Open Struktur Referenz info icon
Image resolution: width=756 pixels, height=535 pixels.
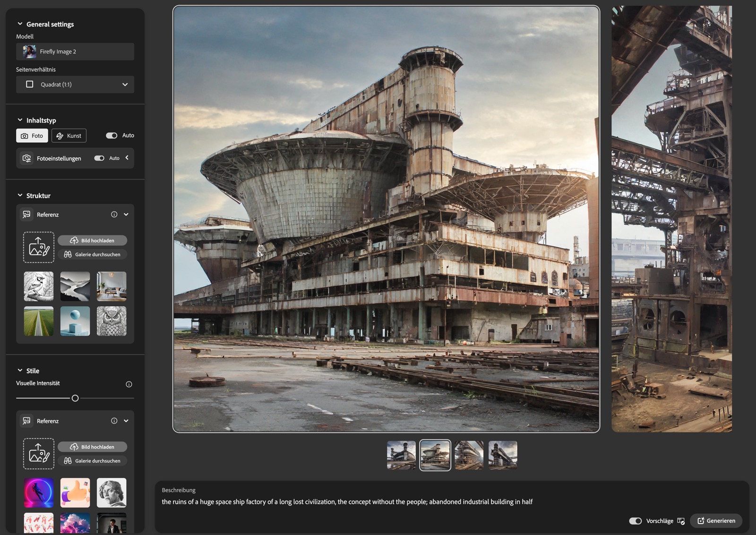point(114,215)
